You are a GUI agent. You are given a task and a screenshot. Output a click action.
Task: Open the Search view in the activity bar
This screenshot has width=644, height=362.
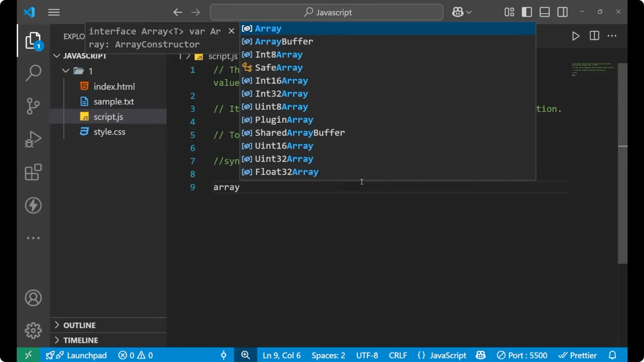click(33, 72)
